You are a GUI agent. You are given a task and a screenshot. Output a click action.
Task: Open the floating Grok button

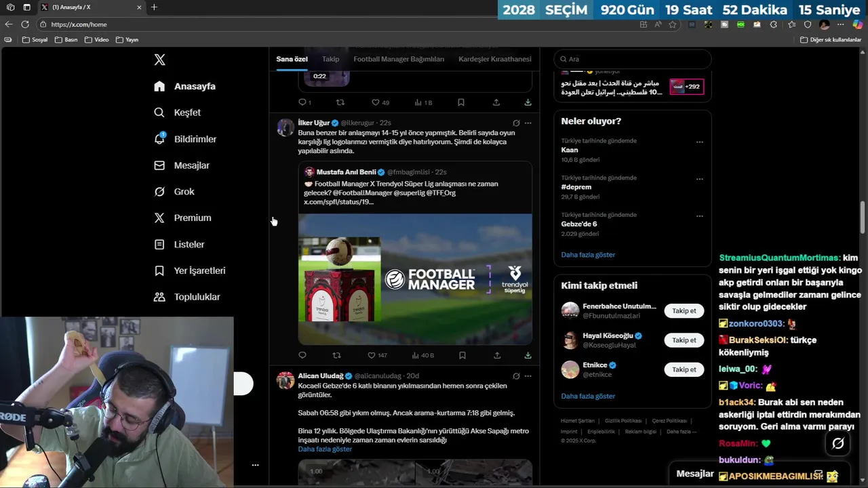click(838, 443)
